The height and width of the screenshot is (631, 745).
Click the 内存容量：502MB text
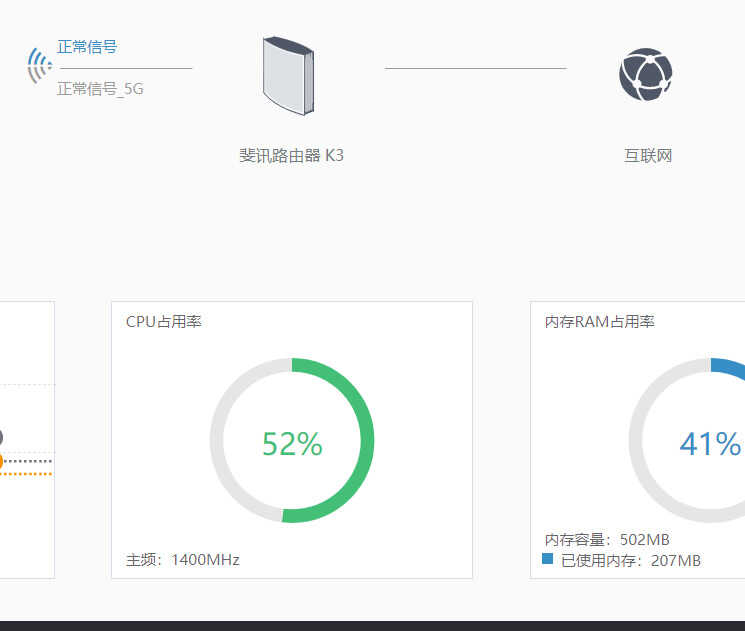607,539
